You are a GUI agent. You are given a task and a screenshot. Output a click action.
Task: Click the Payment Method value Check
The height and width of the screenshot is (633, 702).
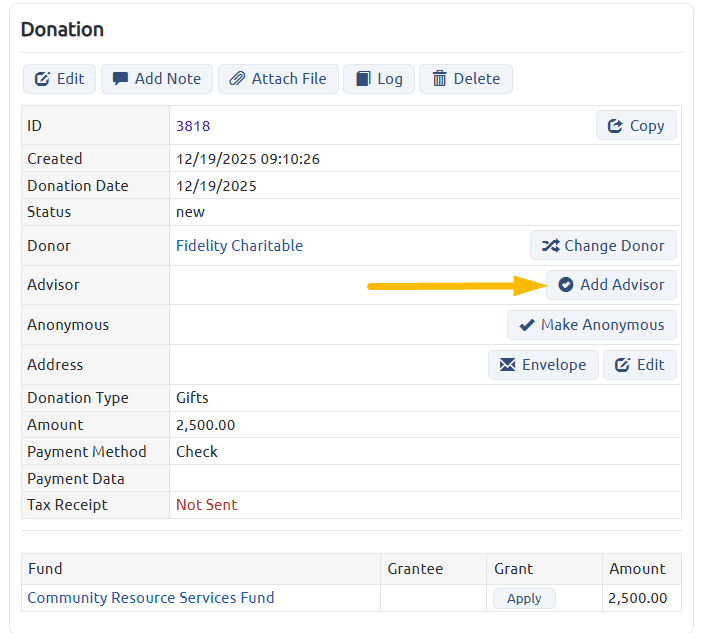coord(197,452)
